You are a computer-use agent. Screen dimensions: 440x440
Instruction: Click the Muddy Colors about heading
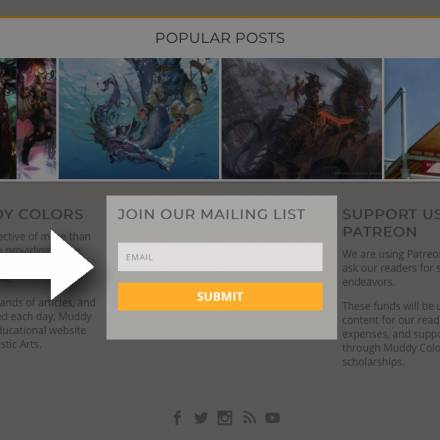[42, 214]
